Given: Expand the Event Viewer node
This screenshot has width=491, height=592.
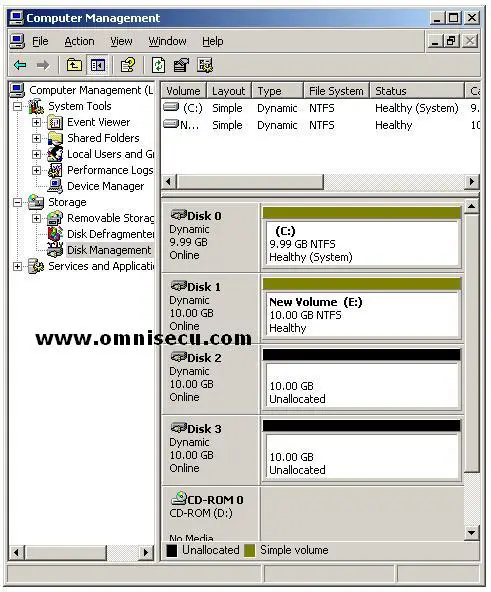Looking at the screenshot, I should (x=36, y=122).
